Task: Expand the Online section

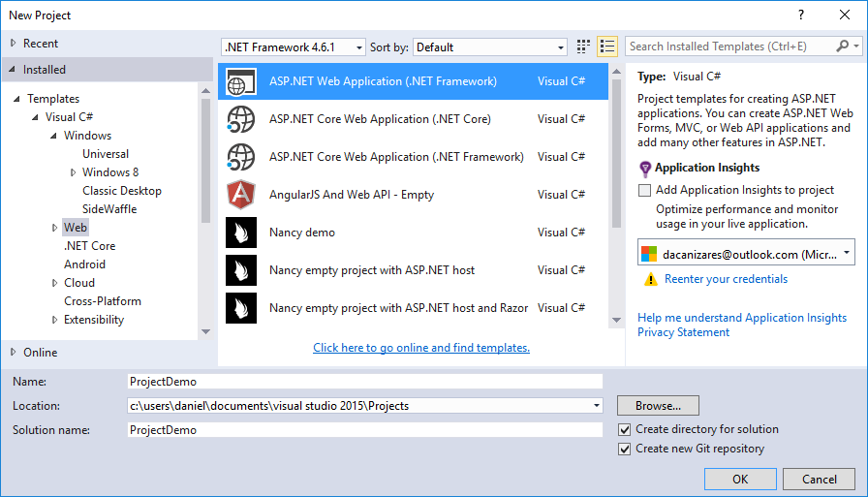Action: pyautogui.click(x=14, y=352)
